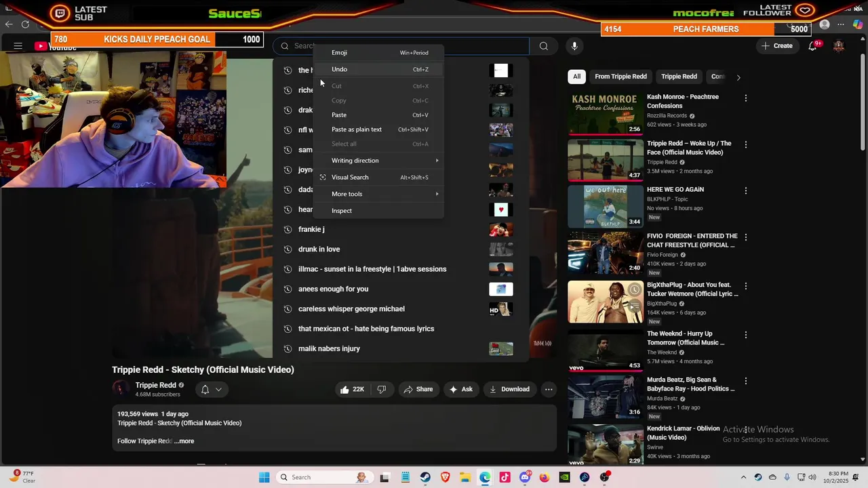Show hidden system tray icons
The image size is (868, 488).
click(743, 477)
